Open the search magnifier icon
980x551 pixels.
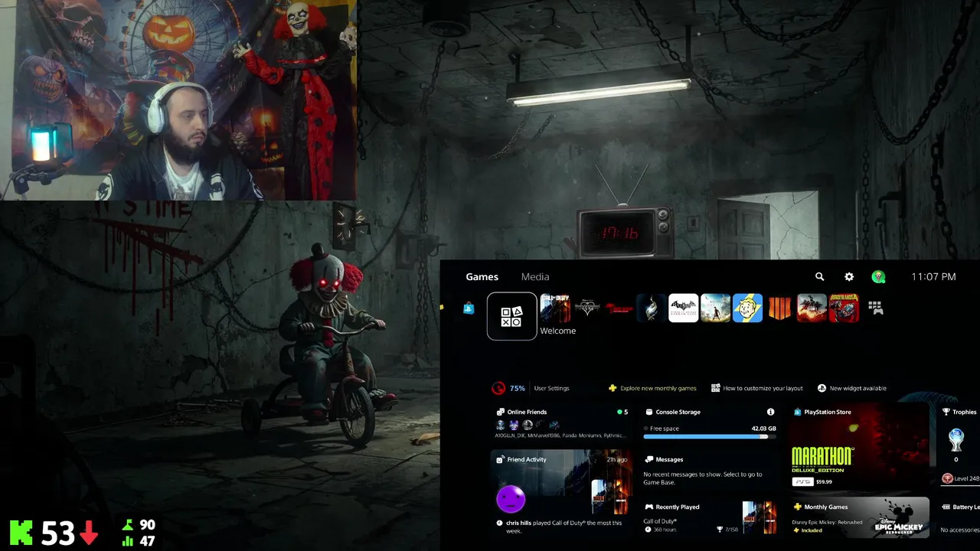(x=819, y=277)
